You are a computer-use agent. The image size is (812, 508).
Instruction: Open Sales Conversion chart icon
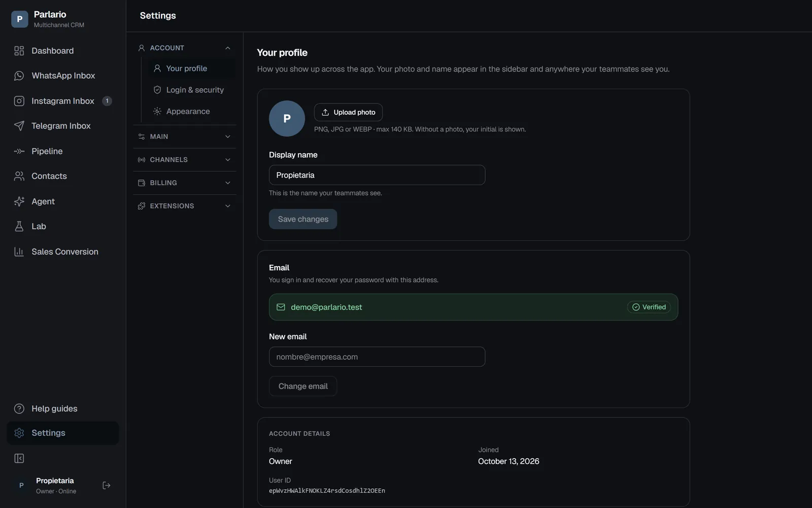click(x=19, y=252)
